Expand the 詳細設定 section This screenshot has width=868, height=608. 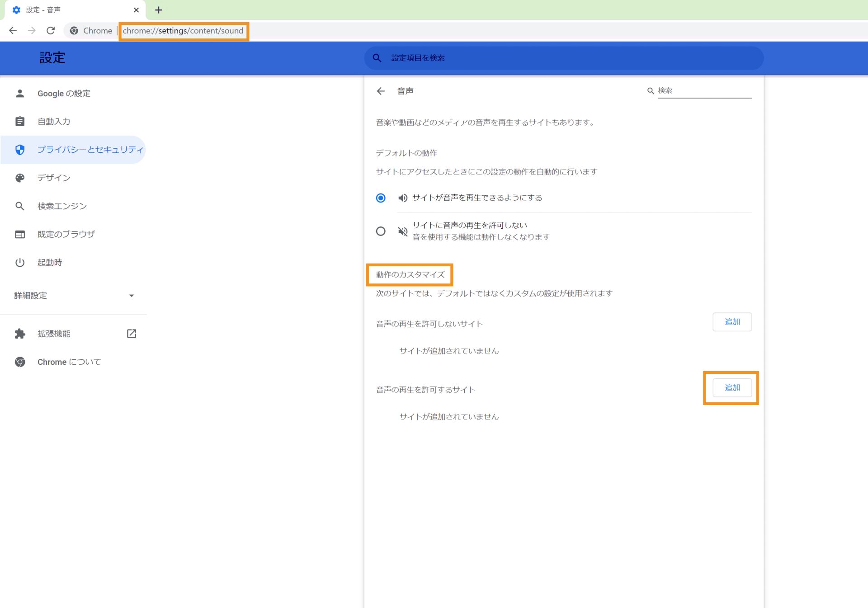131,296
